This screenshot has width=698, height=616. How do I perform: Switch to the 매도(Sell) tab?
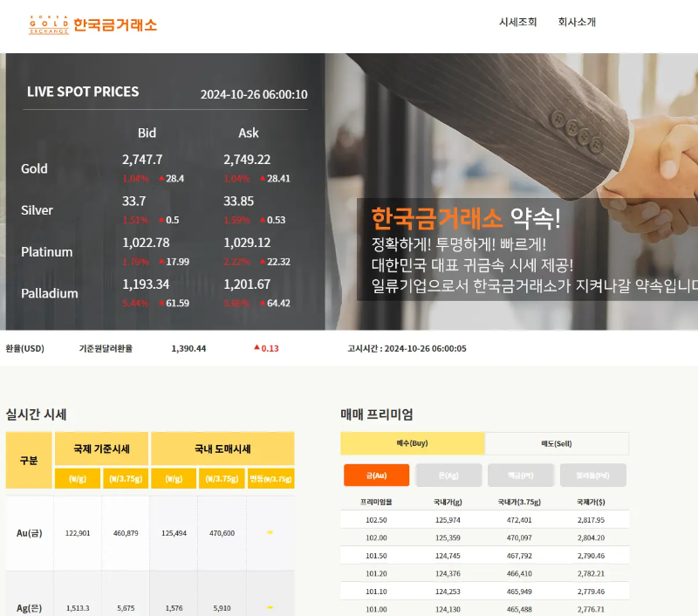558,443
